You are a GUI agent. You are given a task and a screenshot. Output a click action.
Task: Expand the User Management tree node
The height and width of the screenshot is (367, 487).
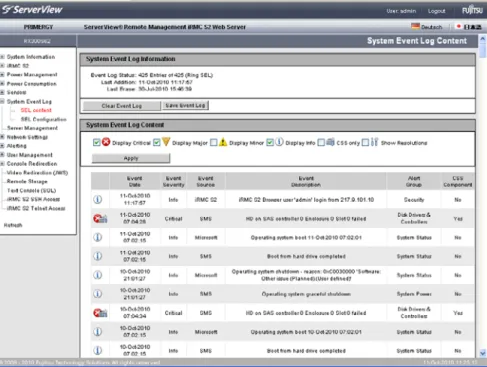[2, 155]
